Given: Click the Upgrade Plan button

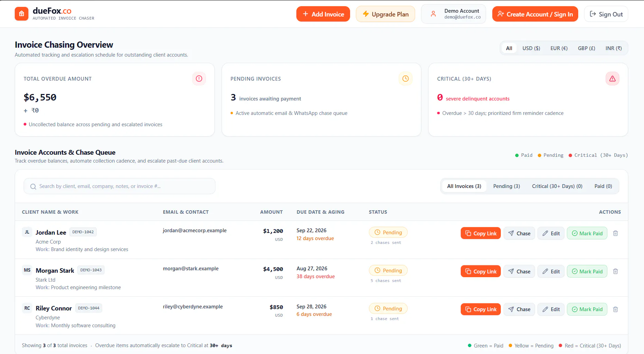Looking at the screenshot, I should tap(385, 14).
